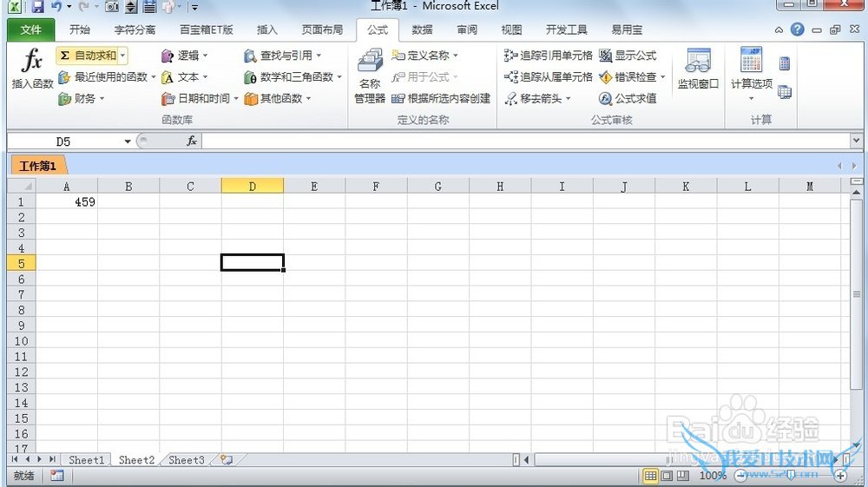This screenshot has height=487, width=868.
Task: Open the Watch Window
Action: (x=698, y=69)
